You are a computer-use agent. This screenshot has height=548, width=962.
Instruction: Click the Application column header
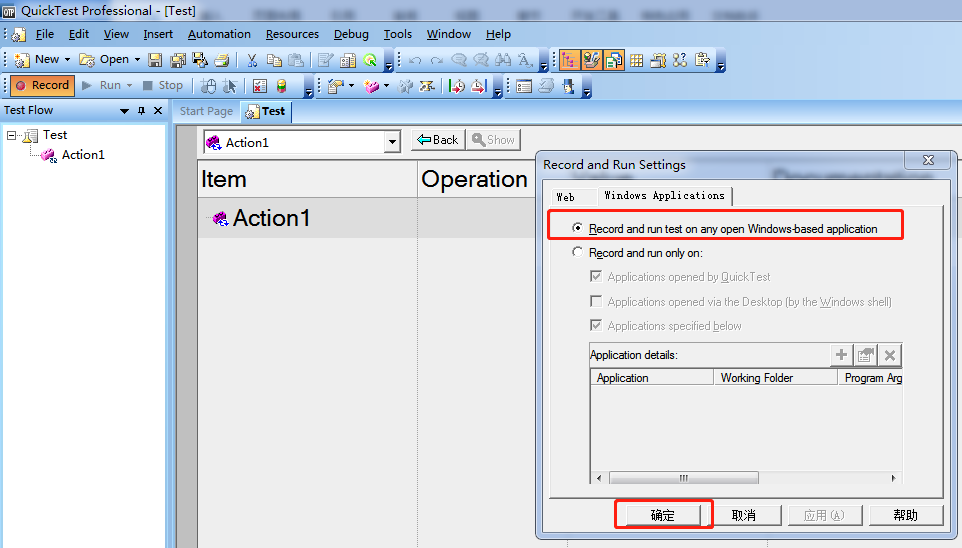click(652, 377)
